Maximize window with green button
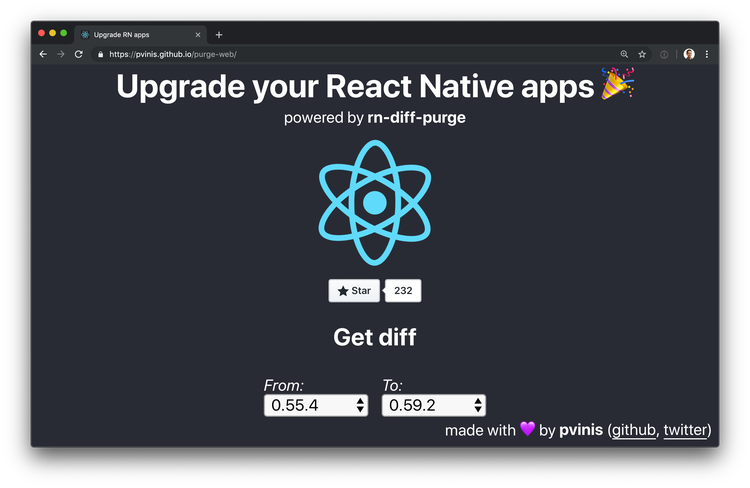 64,33
